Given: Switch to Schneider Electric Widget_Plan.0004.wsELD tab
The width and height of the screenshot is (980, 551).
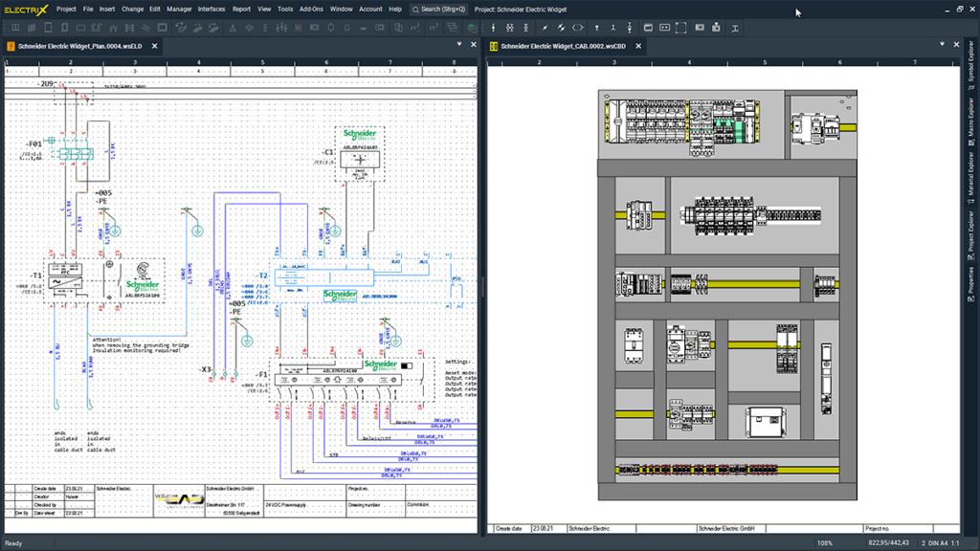Looking at the screenshot, I should (79, 46).
